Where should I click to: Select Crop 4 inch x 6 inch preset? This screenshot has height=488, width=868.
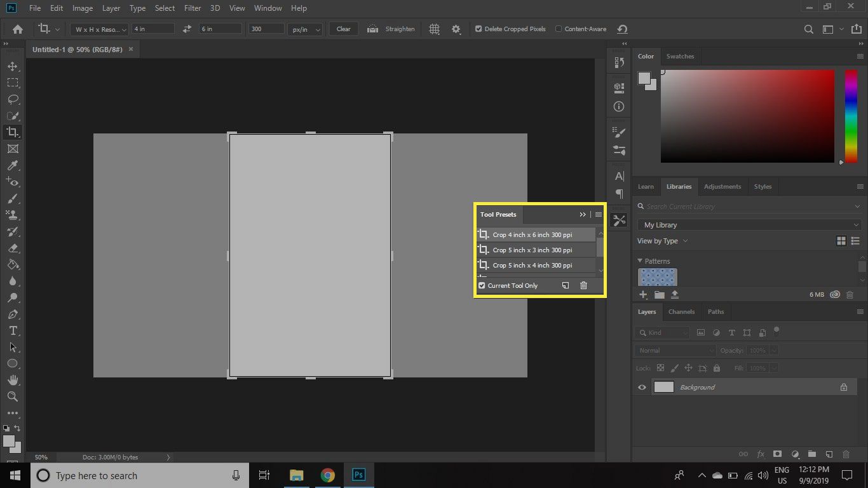coord(536,234)
